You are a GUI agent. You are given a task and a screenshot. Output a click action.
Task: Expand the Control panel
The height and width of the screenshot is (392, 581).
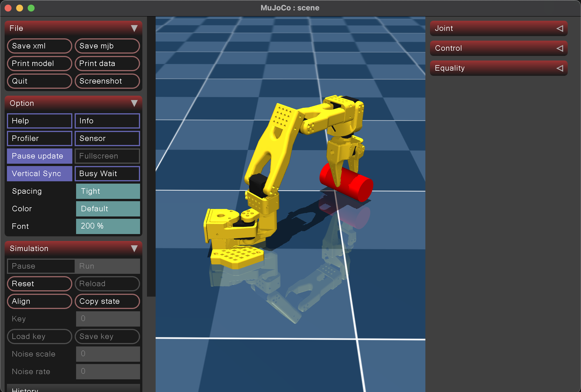(498, 48)
